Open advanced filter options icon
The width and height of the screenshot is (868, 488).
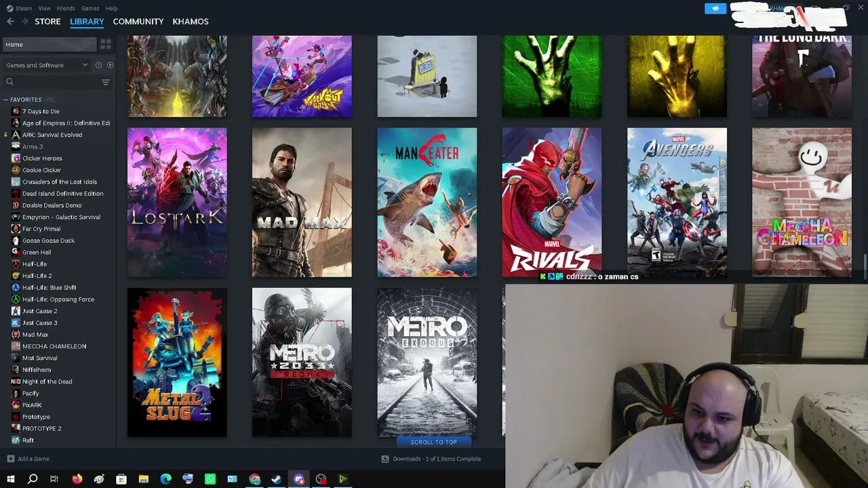(106, 82)
